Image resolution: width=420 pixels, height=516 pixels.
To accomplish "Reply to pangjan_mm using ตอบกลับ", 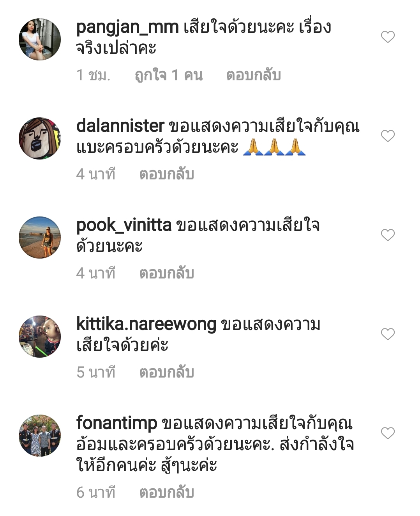I will [x=254, y=75].
